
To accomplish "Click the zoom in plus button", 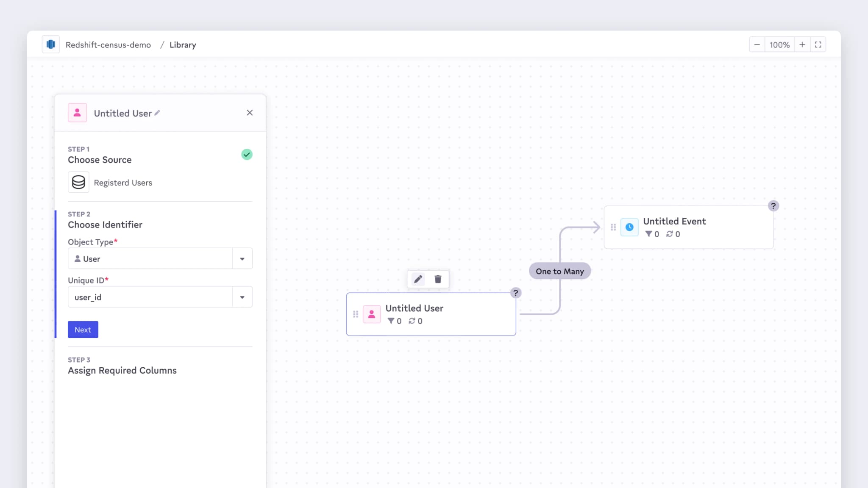I will tap(802, 44).
